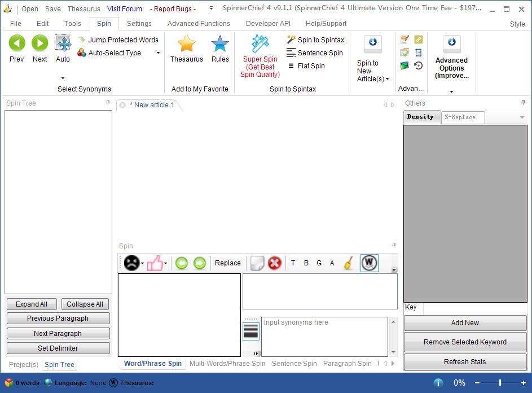Screen dimensions: 532x393
Task: Click the green picture icon in Advan group
Action: tap(405, 65)
